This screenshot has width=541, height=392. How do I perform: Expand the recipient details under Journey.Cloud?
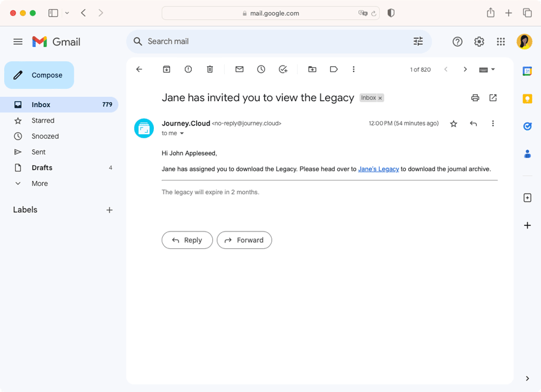(x=183, y=133)
